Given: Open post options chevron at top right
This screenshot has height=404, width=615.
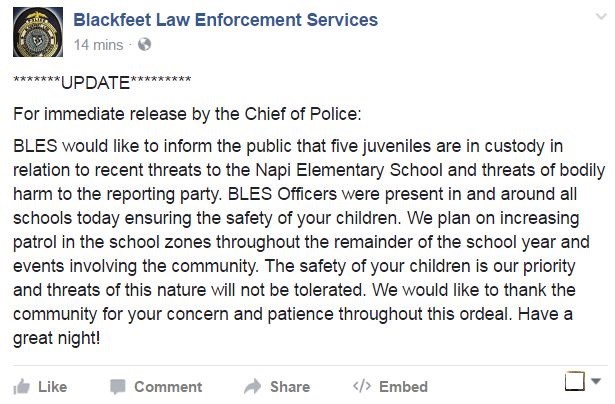Looking at the screenshot, I should point(601,16).
